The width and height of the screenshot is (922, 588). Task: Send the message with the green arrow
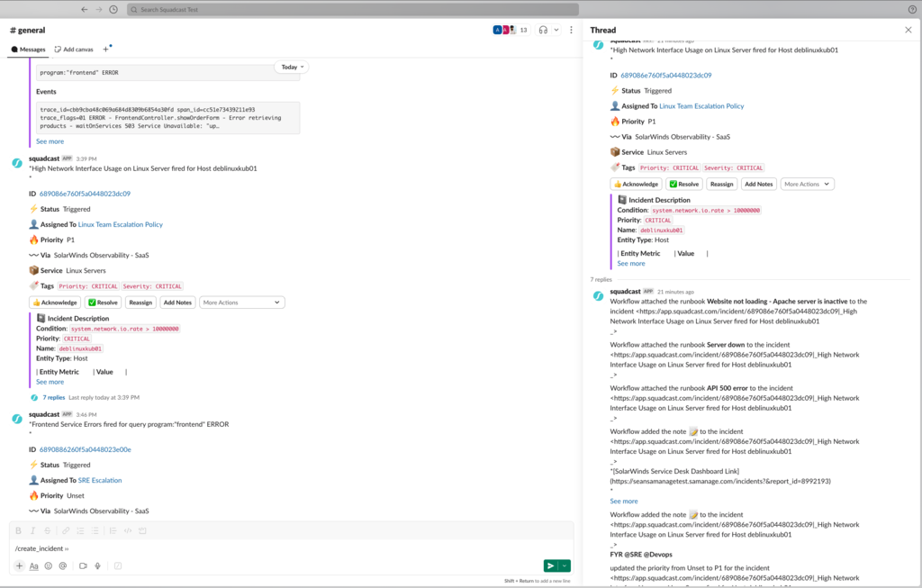[550, 565]
